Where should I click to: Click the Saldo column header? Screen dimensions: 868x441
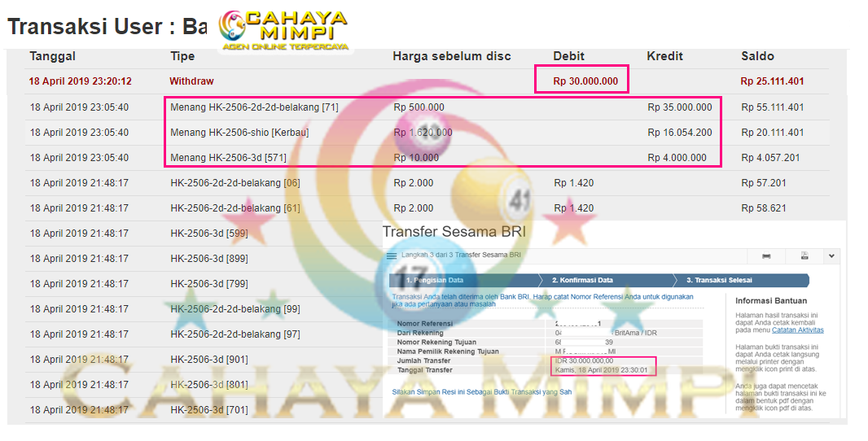pyautogui.click(x=757, y=56)
